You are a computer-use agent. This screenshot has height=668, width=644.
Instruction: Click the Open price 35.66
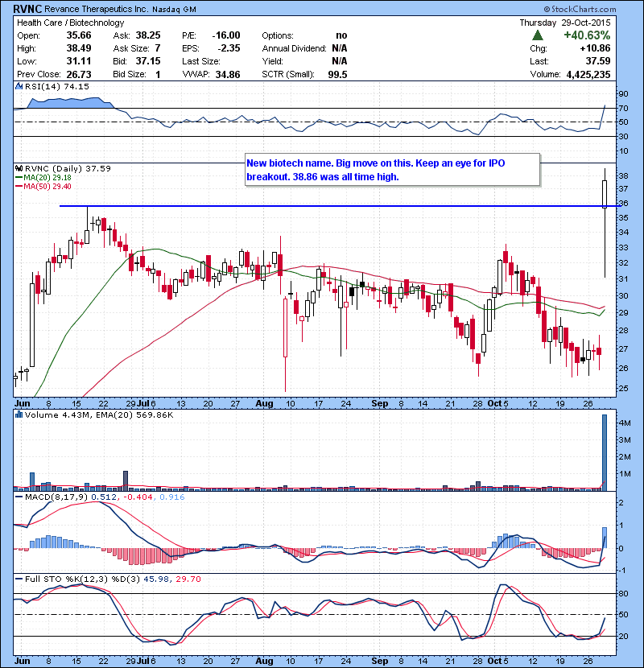[79, 35]
